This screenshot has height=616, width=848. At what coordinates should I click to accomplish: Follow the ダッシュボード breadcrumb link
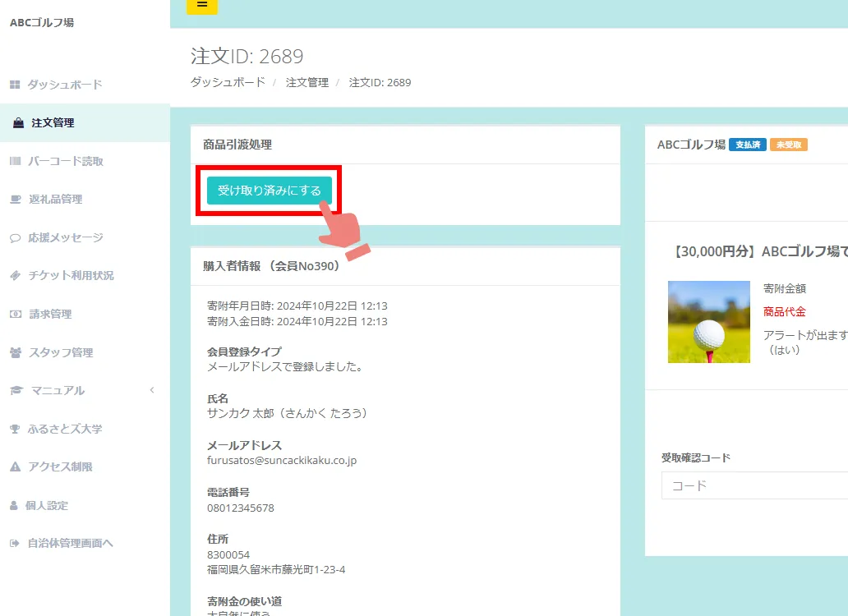tap(228, 82)
